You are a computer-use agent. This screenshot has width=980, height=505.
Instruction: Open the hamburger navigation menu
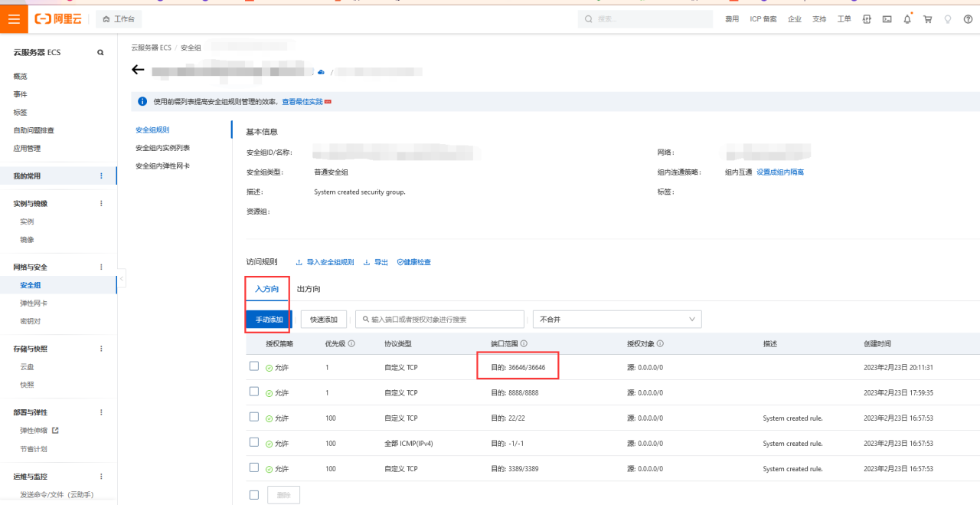pyautogui.click(x=14, y=19)
